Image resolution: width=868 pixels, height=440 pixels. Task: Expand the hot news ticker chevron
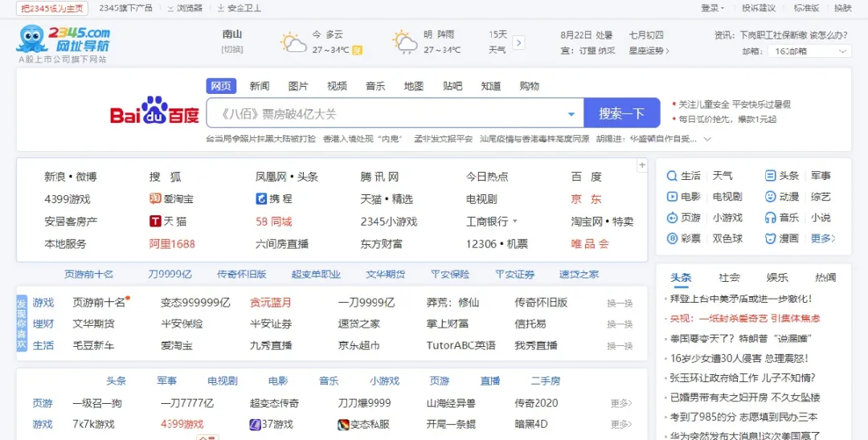[x=707, y=139]
